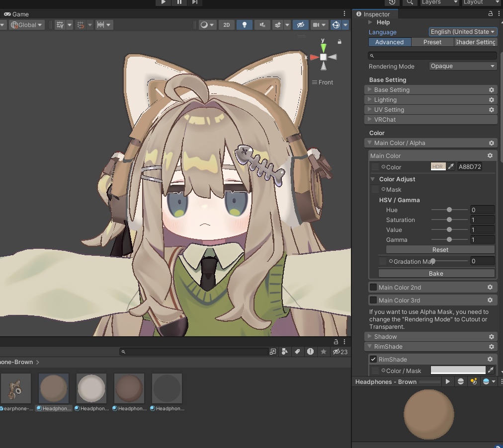
Task: Toggle 2D view mode button
Action: pyautogui.click(x=227, y=25)
